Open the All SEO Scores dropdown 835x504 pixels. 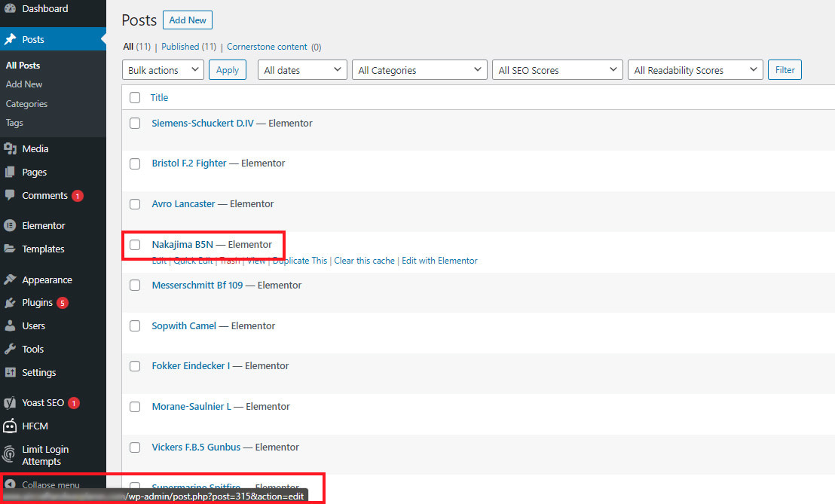(x=557, y=69)
